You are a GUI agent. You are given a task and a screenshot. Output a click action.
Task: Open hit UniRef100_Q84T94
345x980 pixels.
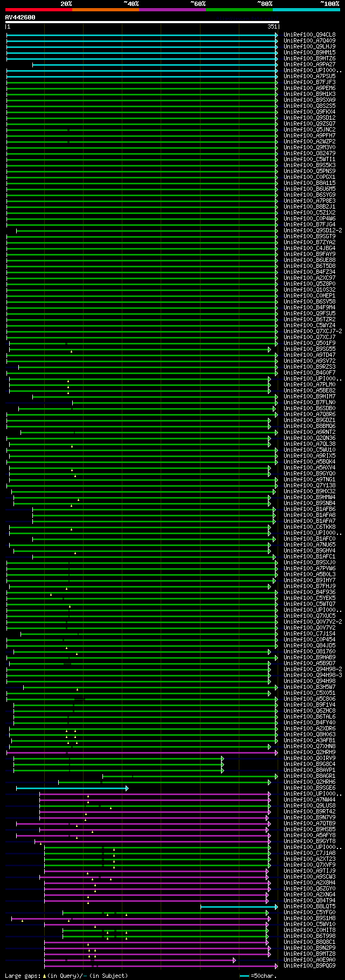point(309,901)
